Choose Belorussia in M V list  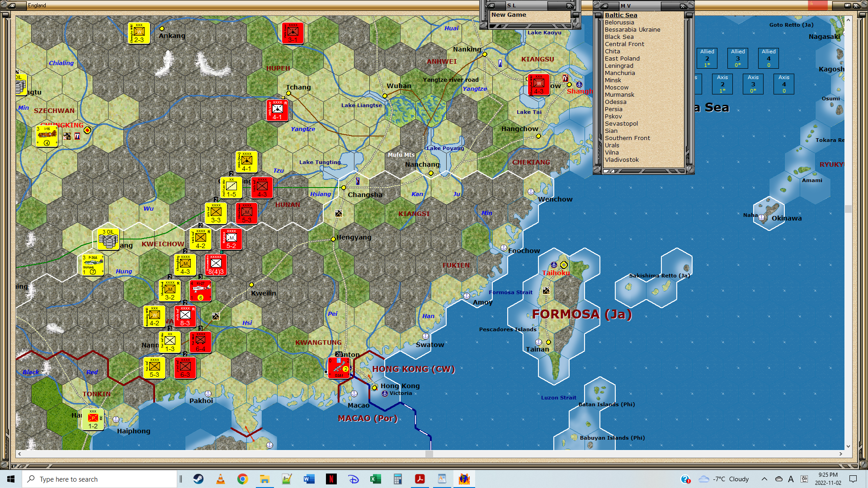point(619,22)
